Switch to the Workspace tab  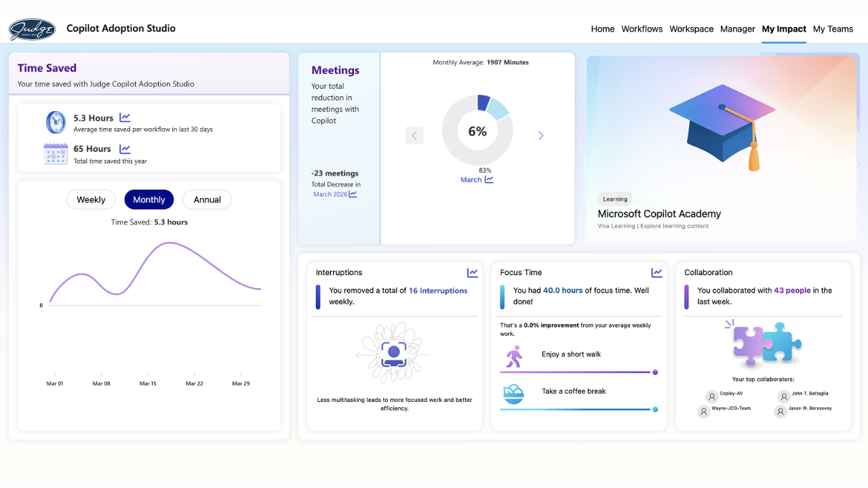point(692,29)
